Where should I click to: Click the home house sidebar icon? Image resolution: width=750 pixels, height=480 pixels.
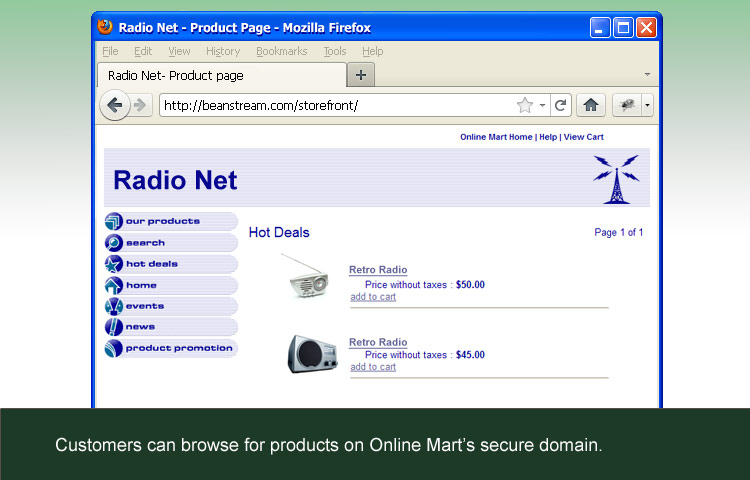pyautogui.click(x=113, y=285)
